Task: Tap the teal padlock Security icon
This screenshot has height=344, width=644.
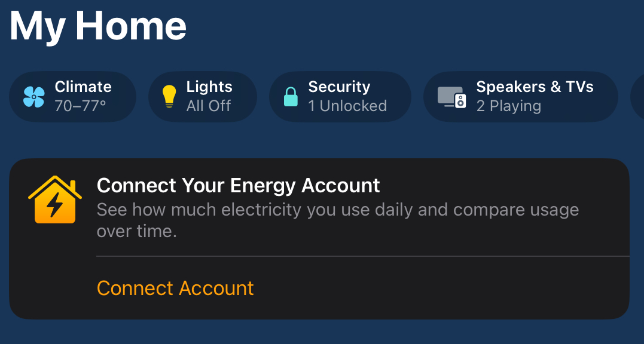Action: [x=291, y=97]
